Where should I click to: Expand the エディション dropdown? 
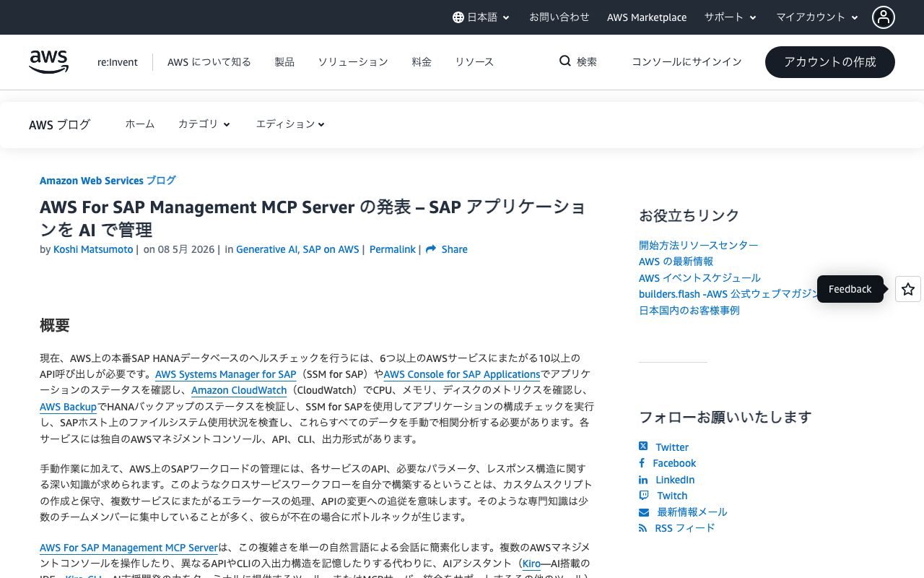(x=290, y=124)
